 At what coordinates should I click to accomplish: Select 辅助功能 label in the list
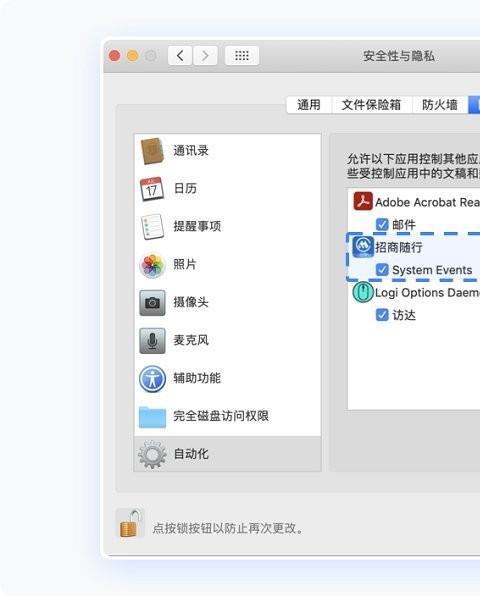point(197,378)
